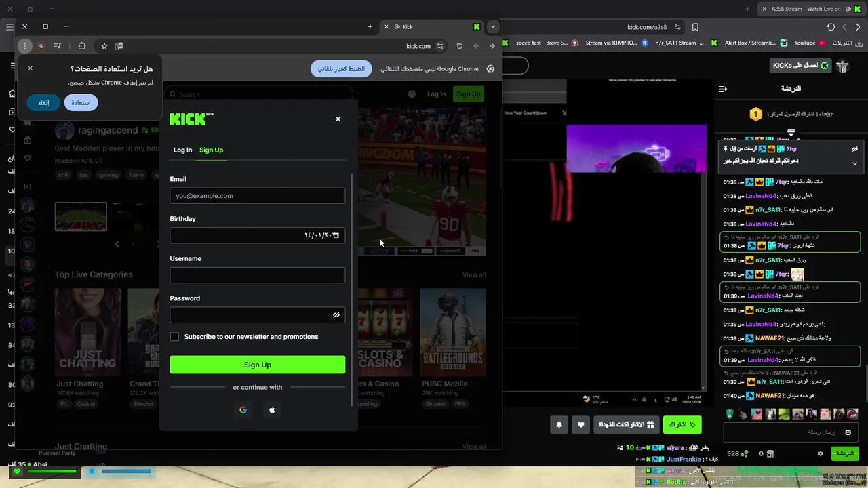Toggle stream notifications bell

pyautogui.click(x=559, y=424)
